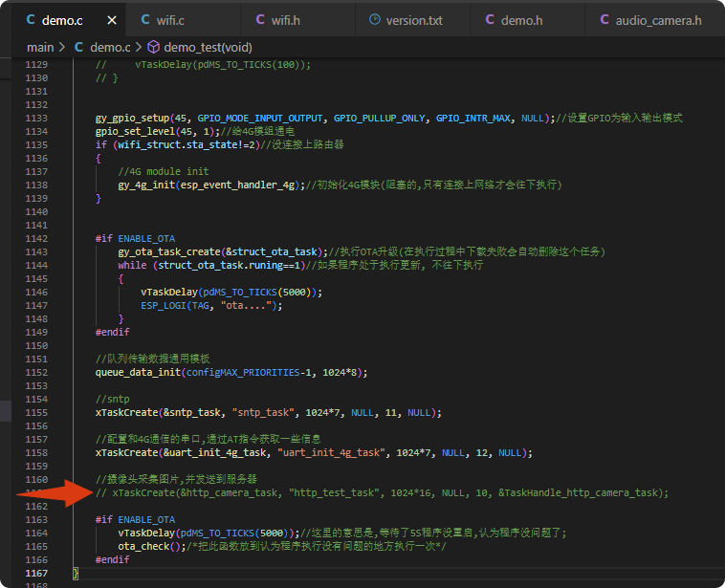Click the C icon on the wifi.c tab

click(145, 19)
